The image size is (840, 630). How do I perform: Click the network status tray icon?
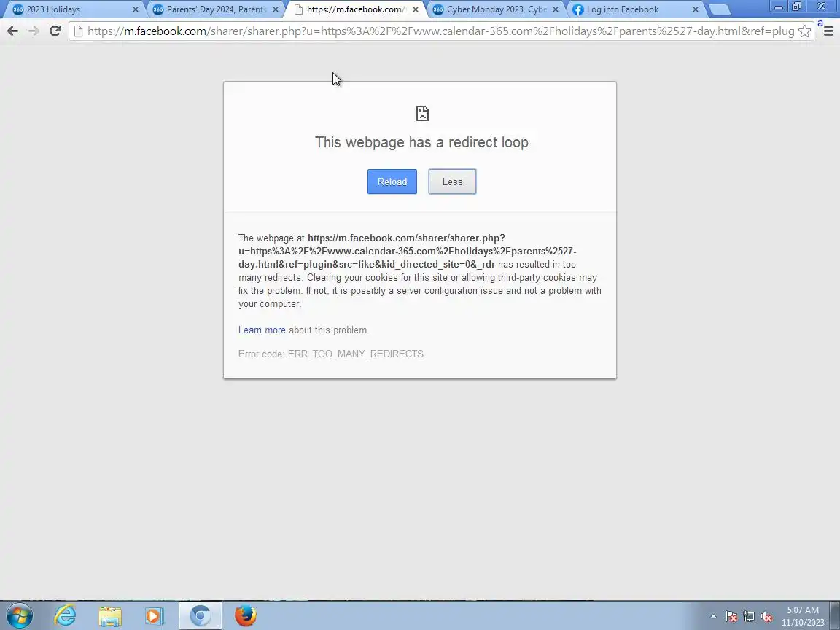coord(749,617)
